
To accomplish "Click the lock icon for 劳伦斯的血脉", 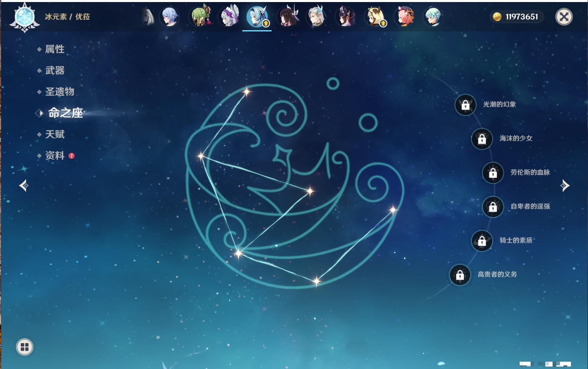I will click(x=493, y=173).
